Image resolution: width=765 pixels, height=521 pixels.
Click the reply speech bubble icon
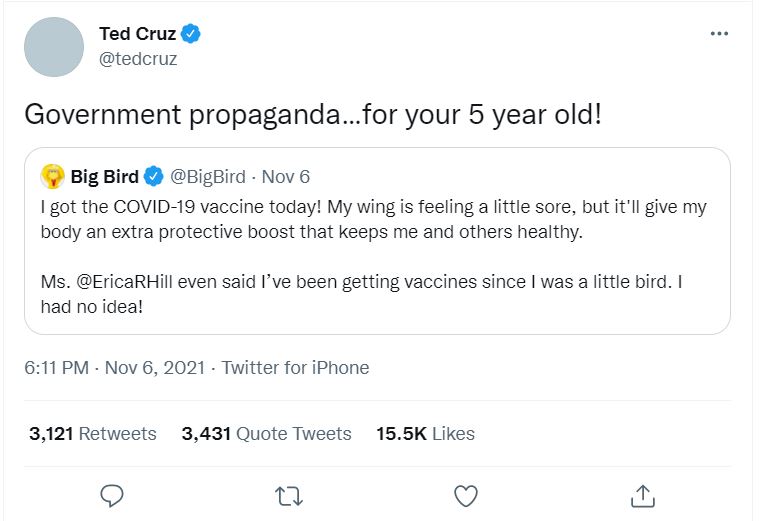click(113, 495)
